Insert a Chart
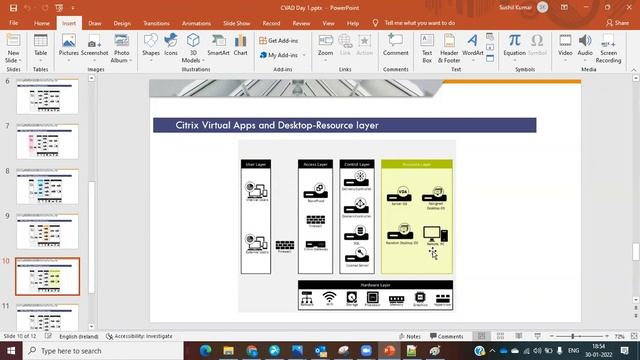Image resolution: width=640 pixels, height=360 pixels. (x=240, y=45)
